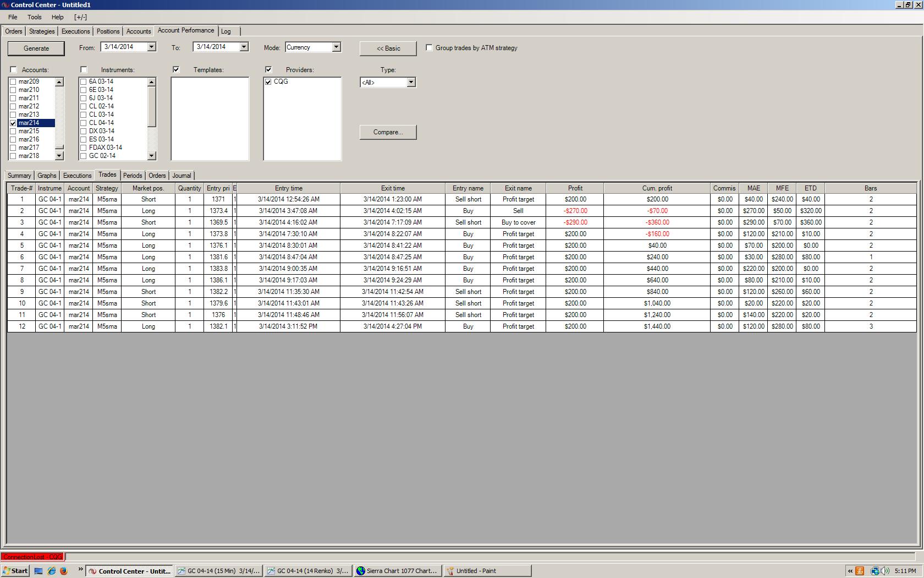Switch to the Orders top tab
The width and height of the screenshot is (924, 578).
pos(14,31)
